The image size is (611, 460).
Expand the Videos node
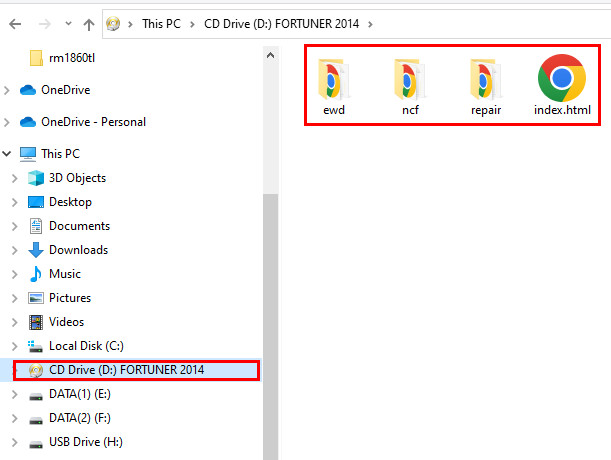[x=15, y=322]
